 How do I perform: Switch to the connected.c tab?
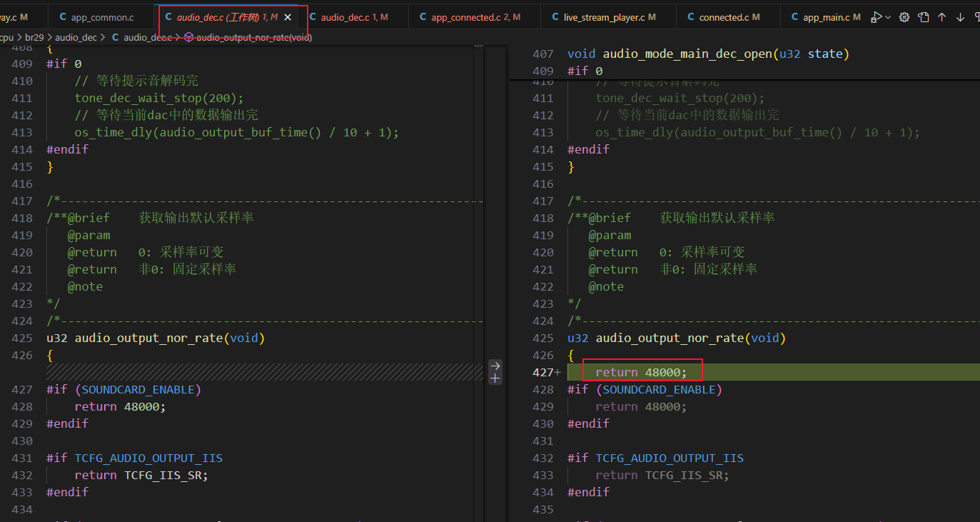(729, 17)
